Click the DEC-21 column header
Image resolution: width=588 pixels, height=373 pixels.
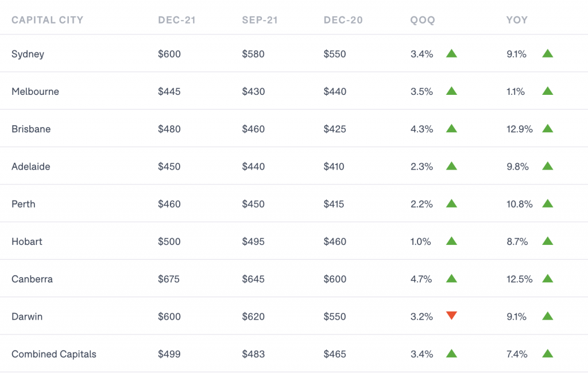pyautogui.click(x=177, y=20)
